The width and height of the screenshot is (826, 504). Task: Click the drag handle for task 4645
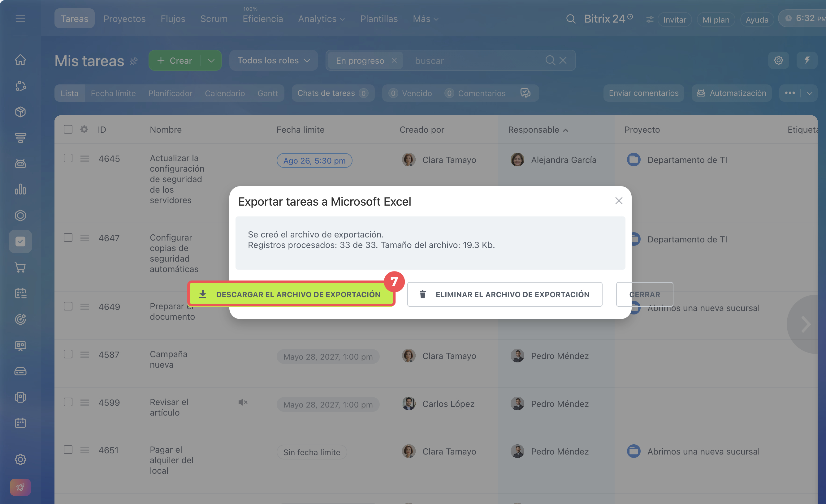coord(85,158)
